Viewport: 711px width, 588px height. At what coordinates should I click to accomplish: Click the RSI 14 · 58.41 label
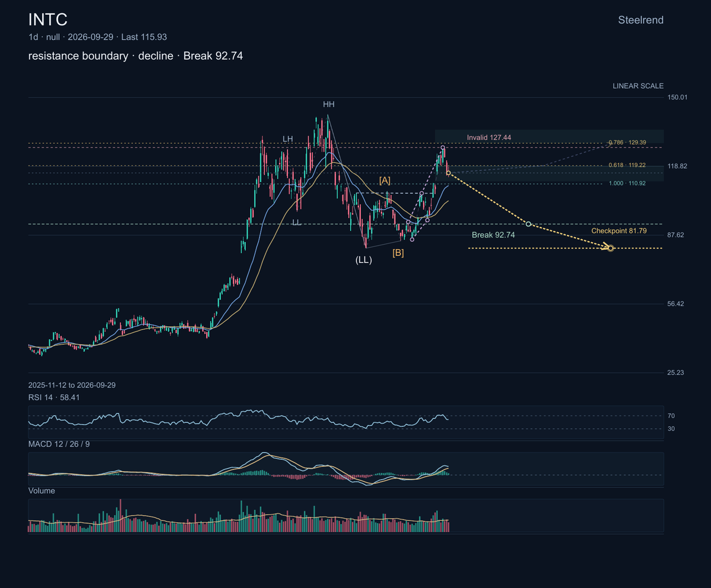pyautogui.click(x=54, y=397)
